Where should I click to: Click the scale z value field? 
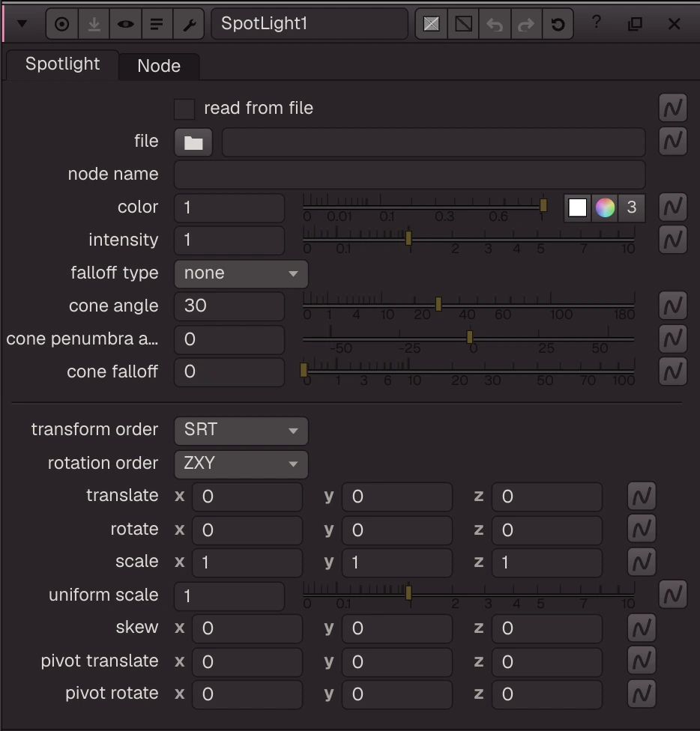(x=547, y=562)
